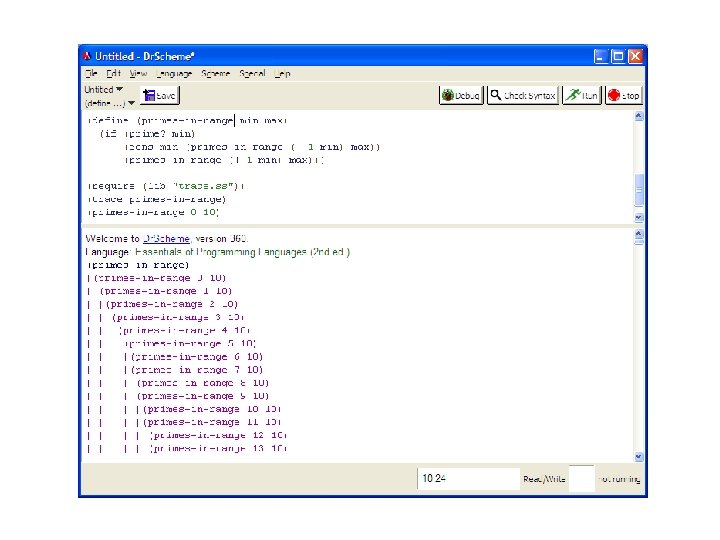Click trace output '(primes-in-range 1 10)'
Viewport: 720px width, 540px height.
[x=166, y=291]
